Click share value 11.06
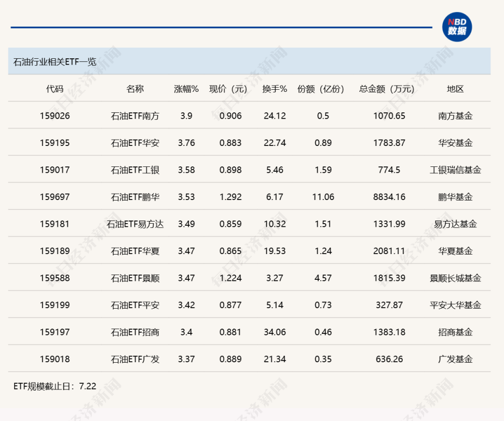This screenshot has height=421, width=504. (323, 197)
